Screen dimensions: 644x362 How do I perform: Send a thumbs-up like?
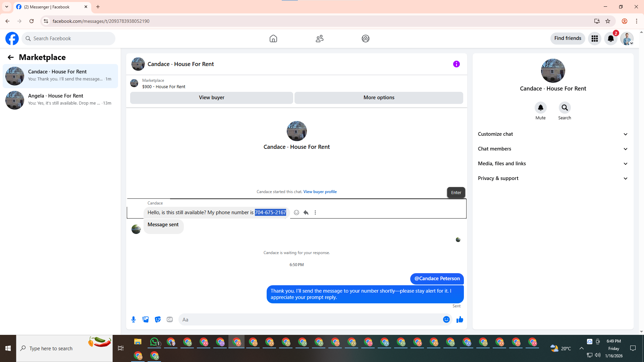pyautogui.click(x=460, y=319)
